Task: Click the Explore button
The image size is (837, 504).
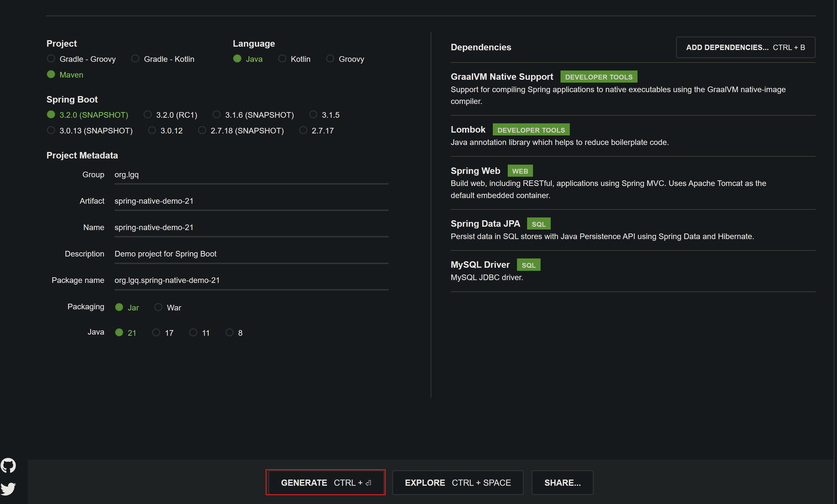Action: pos(458,482)
